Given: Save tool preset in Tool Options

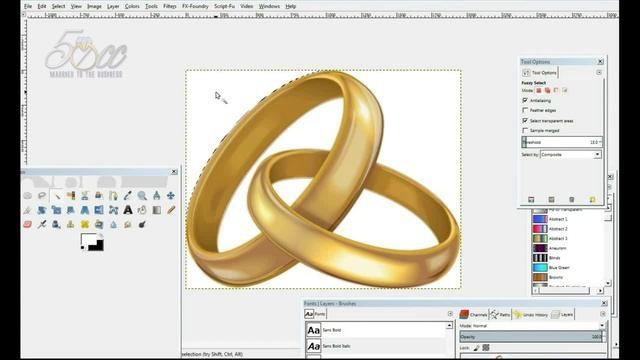Looking at the screenshot, I should pos(531,200).
